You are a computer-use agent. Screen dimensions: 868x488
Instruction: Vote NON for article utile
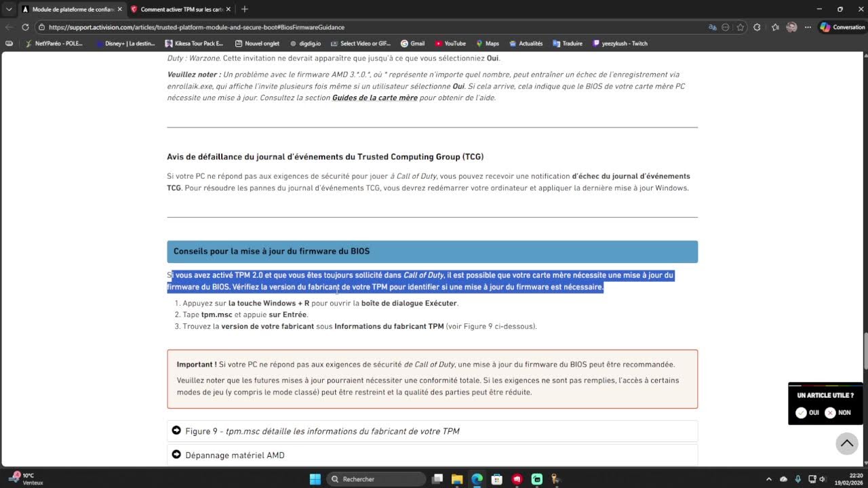[x=837, y=413]
